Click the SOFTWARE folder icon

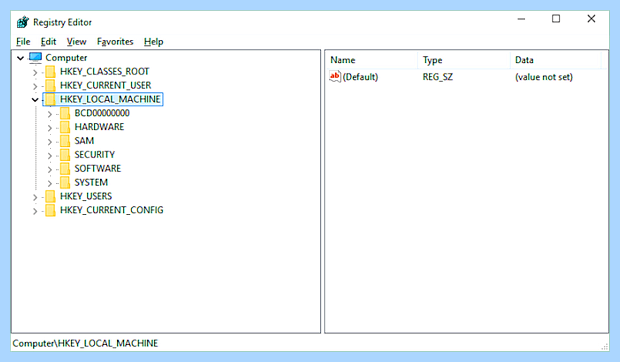point(65,168)
